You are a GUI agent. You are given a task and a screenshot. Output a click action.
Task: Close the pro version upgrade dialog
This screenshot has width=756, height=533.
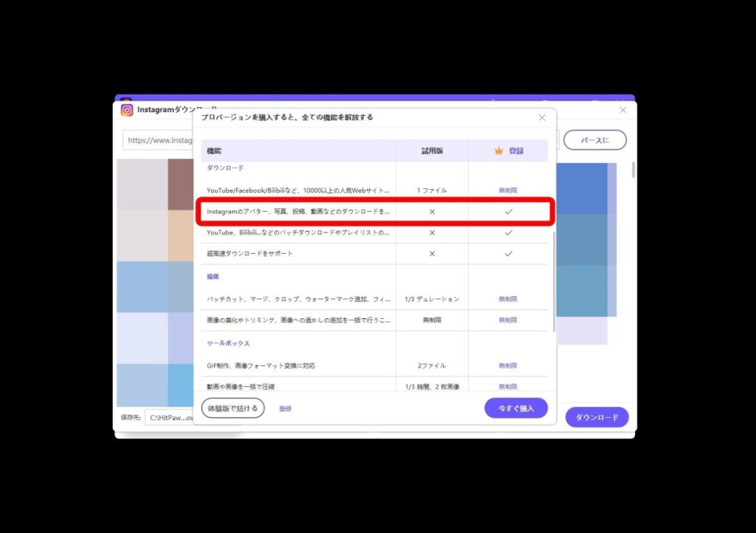(542, 117)
